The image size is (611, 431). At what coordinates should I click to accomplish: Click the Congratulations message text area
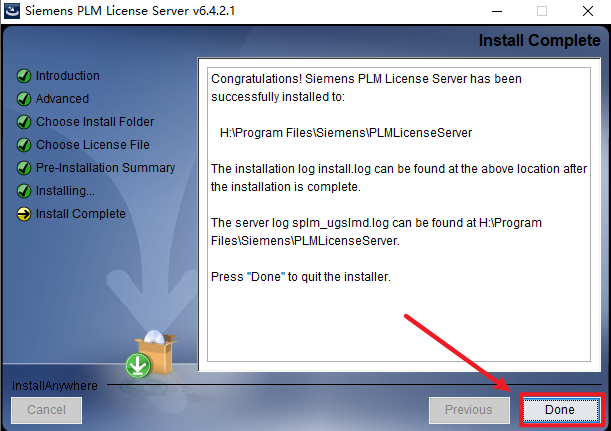(x=399, y=214)
